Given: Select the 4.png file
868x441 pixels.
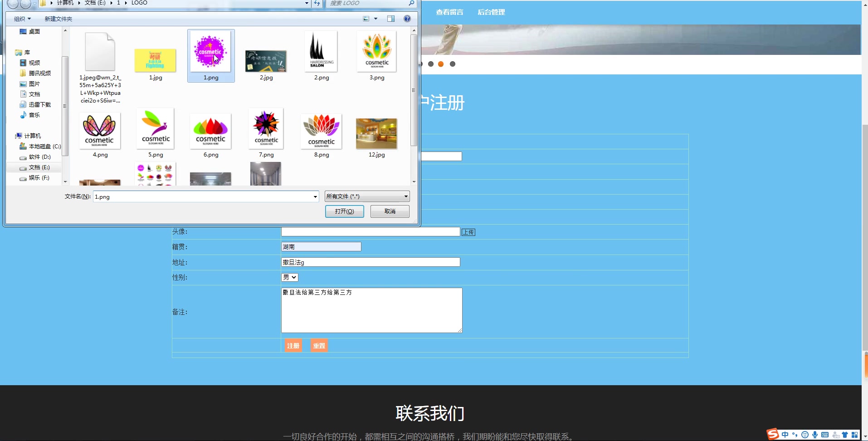Looking at the screenshot, I should click(x=100, y=131).
